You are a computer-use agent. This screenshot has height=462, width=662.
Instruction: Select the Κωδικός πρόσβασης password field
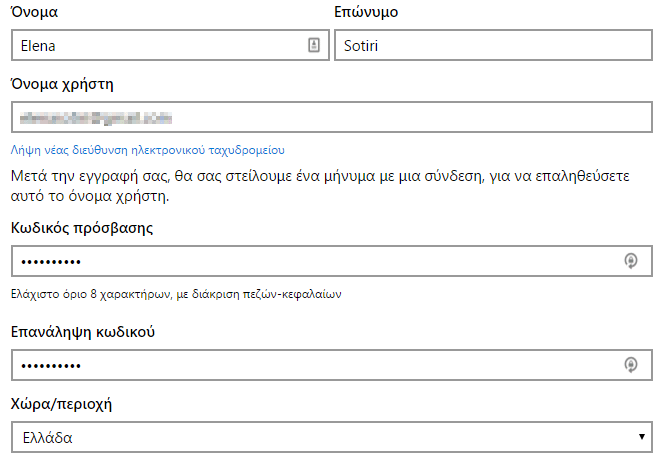(x=332, y=261)
